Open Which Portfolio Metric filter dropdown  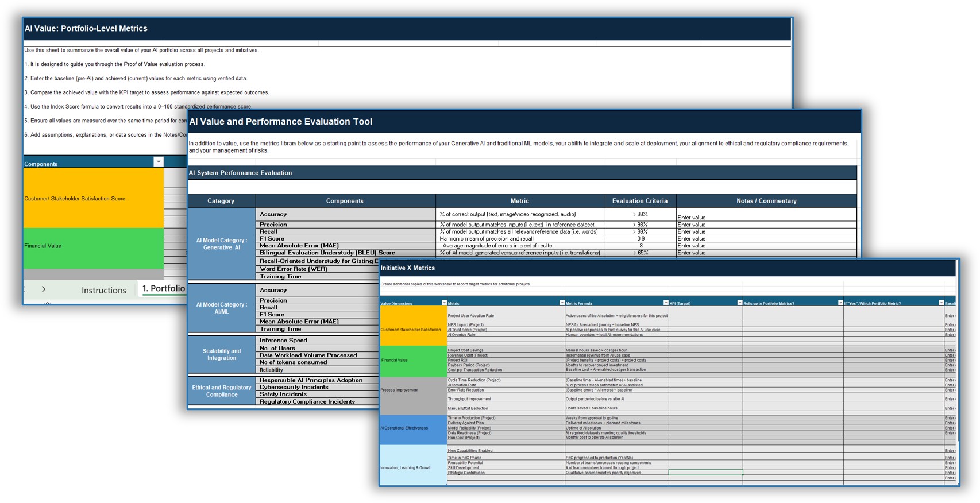pyautogui.click(x=941, y=303)
